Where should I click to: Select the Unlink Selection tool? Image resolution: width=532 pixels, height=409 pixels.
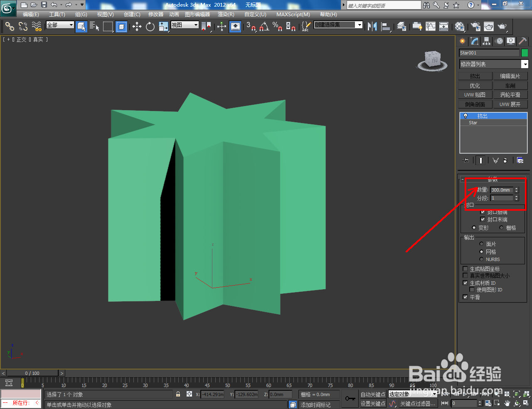coord(23,26)
